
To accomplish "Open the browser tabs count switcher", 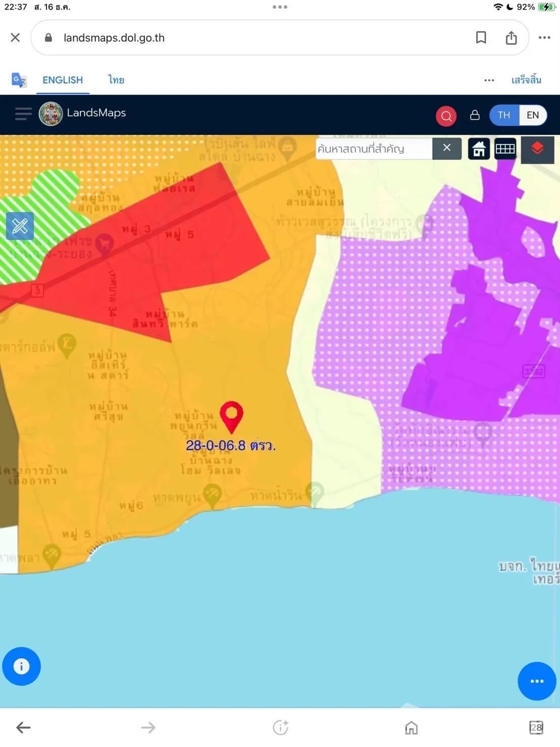I will click(x=536, y=727).
